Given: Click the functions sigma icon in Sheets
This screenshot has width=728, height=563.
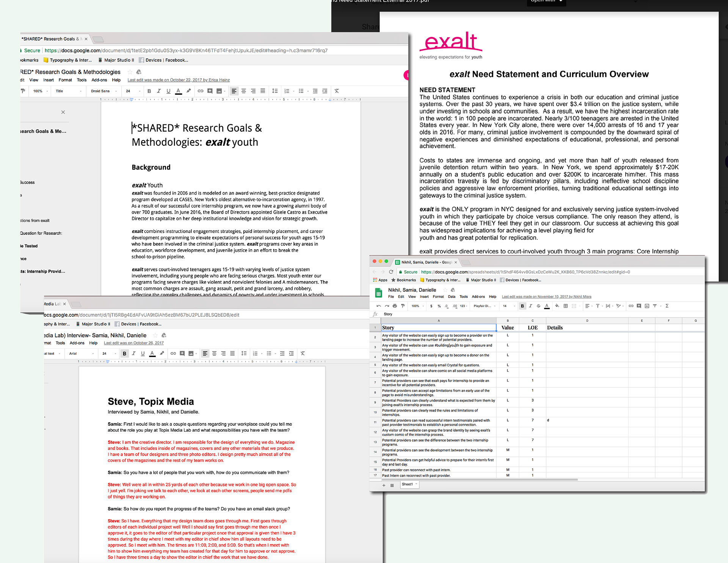Looking at the screenshot, I should point(667,306).
